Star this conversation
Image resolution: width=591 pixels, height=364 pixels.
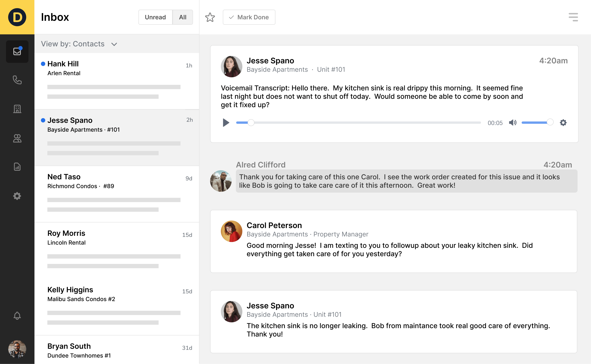point(210,17)
